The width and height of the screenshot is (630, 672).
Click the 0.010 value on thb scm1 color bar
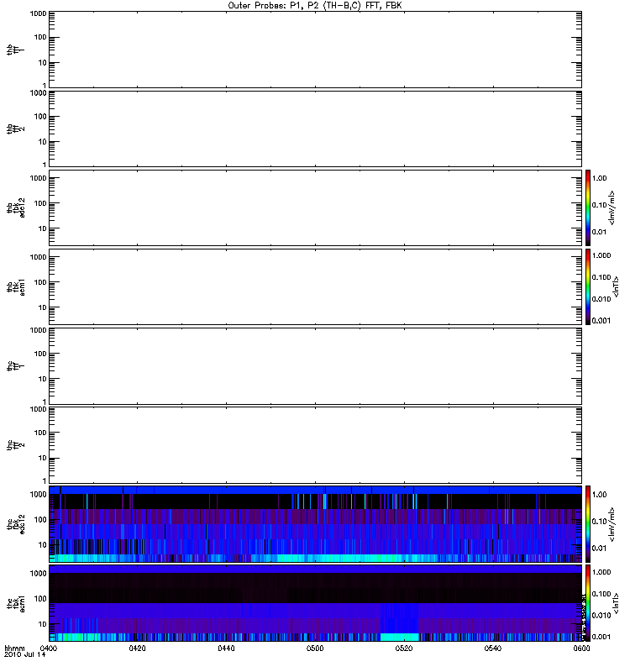click(601, 299)
